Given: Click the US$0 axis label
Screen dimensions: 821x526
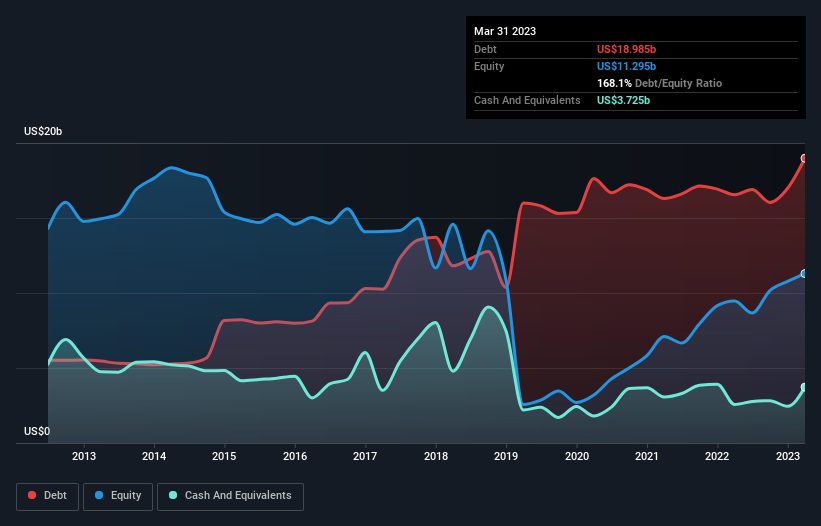Looking at the screenshot, I should coord(37,431).
